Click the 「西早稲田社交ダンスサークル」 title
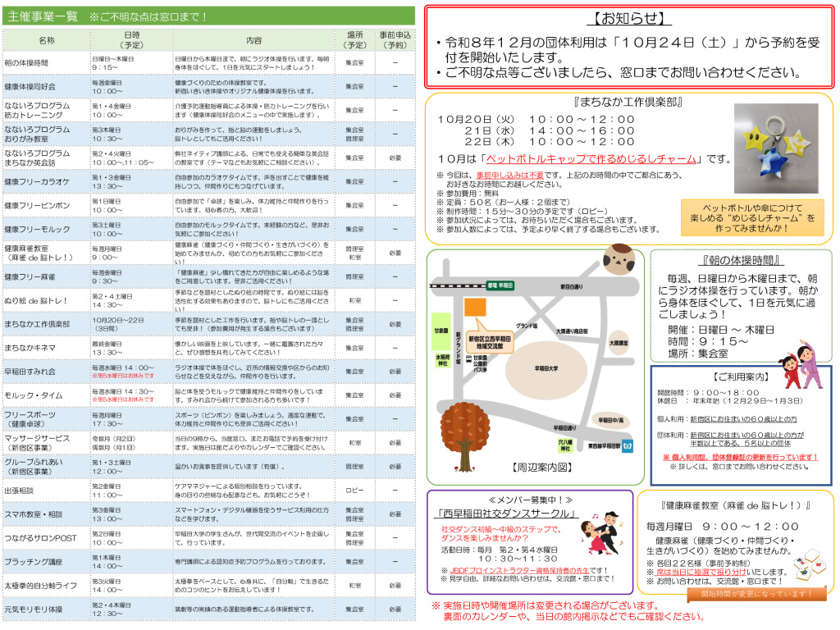 click(505, 514)
